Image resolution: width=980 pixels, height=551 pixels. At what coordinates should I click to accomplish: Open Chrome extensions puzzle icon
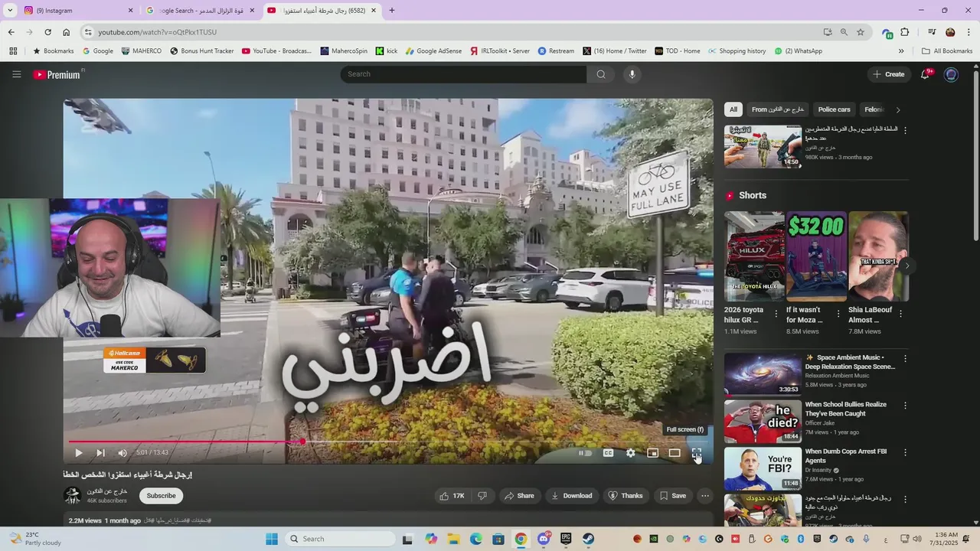point(905,32)
